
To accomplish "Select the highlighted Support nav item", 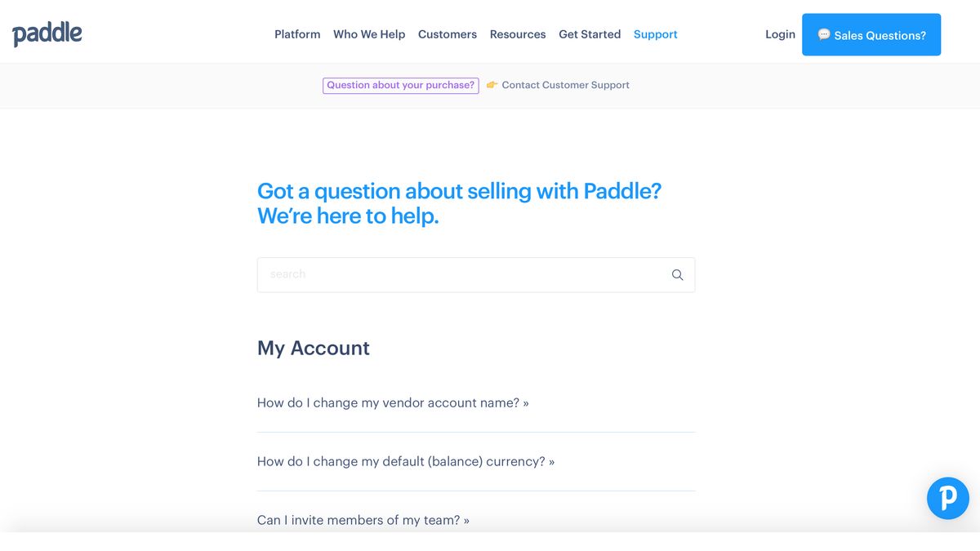I will pos(655,34).
